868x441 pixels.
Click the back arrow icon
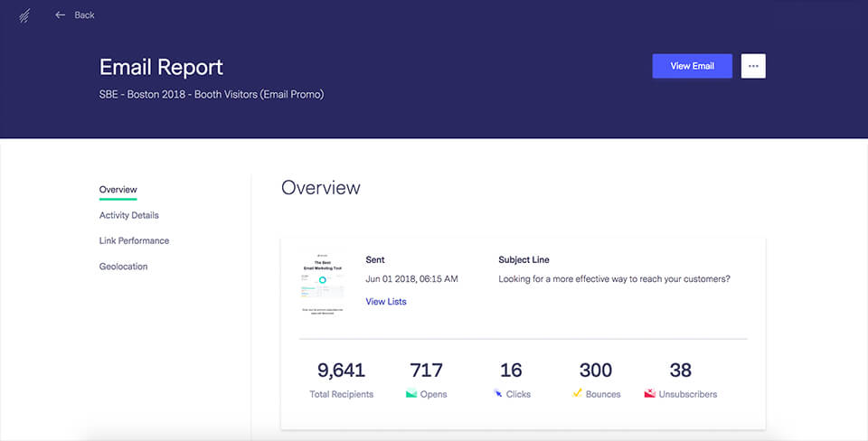[x=61, y=15]
